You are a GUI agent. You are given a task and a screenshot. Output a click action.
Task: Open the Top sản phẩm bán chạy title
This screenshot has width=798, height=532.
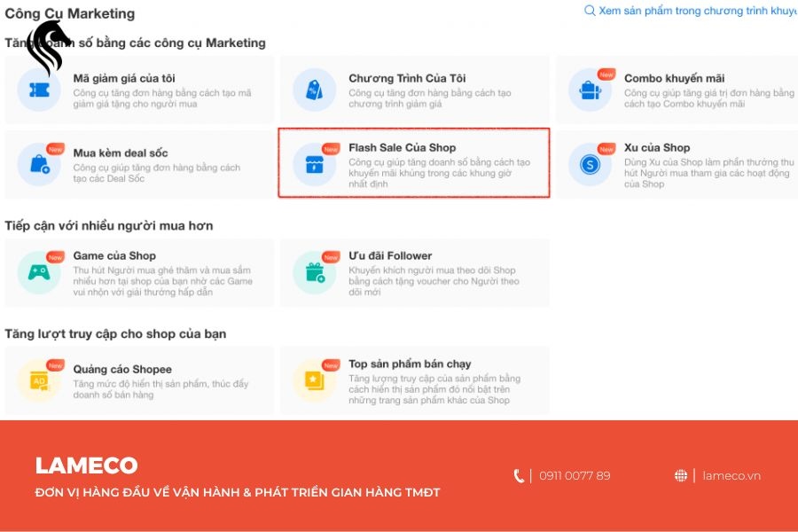(x=410, y=364)
